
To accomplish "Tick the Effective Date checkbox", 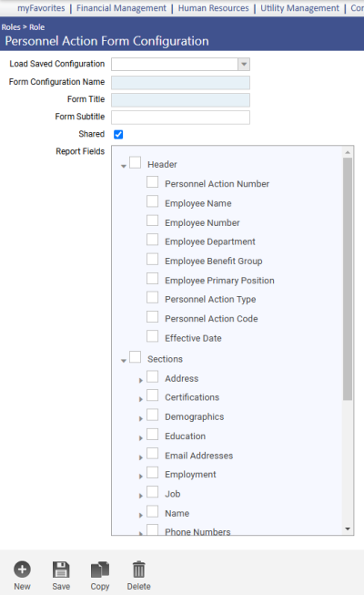I will pyautogui.click(x=153, y=336).
